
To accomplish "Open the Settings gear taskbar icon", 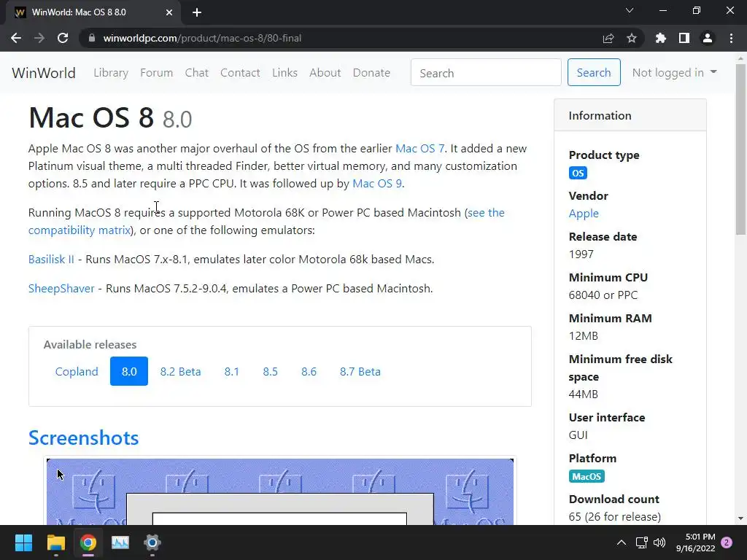I will point(152,542).
